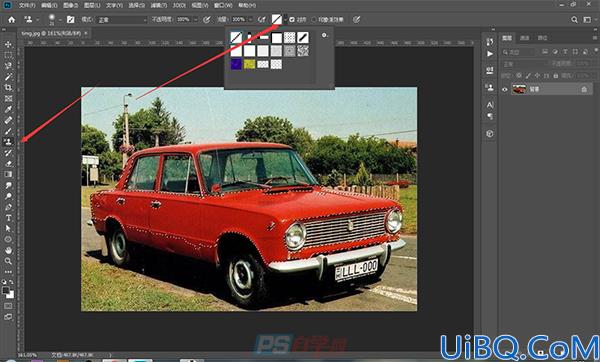Select the Rectangular Marquee tool
This screenshot has height=362, width=600.
pos(8,55)
